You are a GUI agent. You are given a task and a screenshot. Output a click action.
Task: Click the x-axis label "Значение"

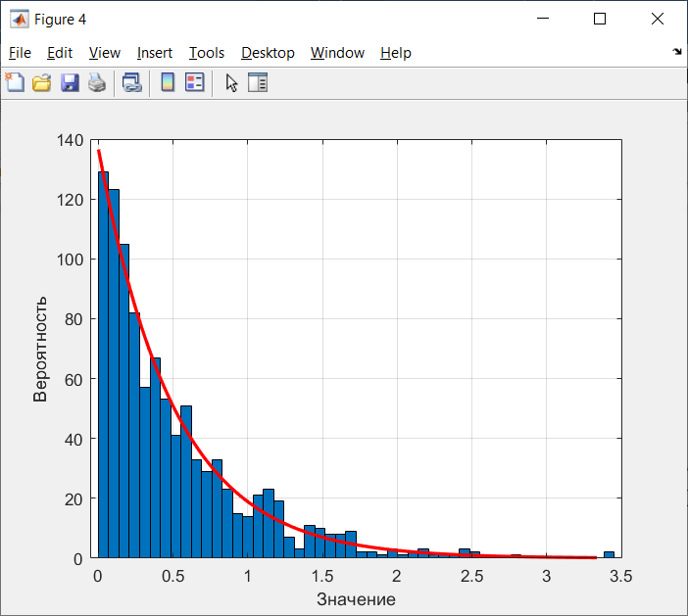click(x=356, y=599)
